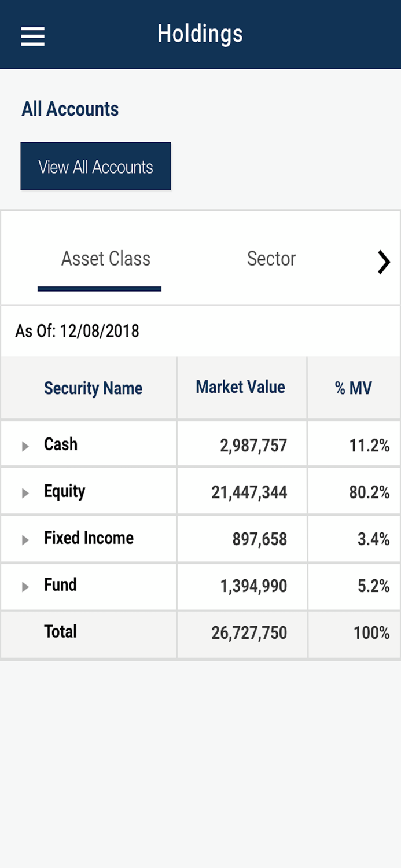Expand the Equity asset class row

[25, 492]
